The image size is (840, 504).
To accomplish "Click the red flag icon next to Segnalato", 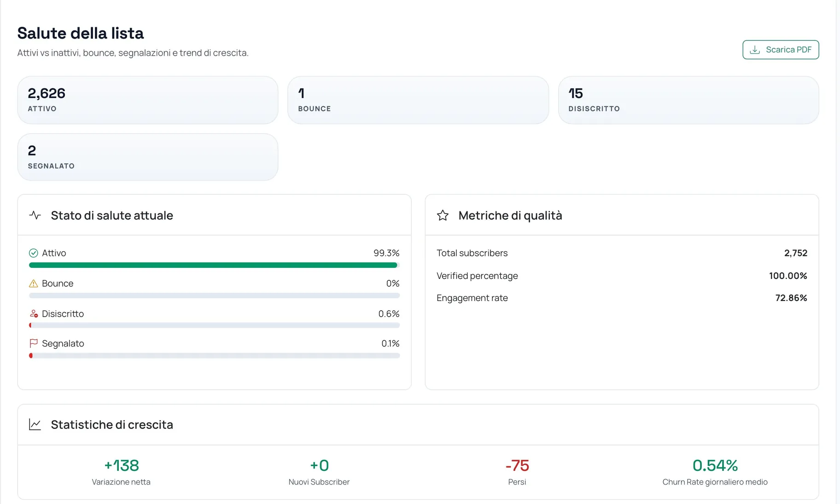I will click(x=34, y=343).
